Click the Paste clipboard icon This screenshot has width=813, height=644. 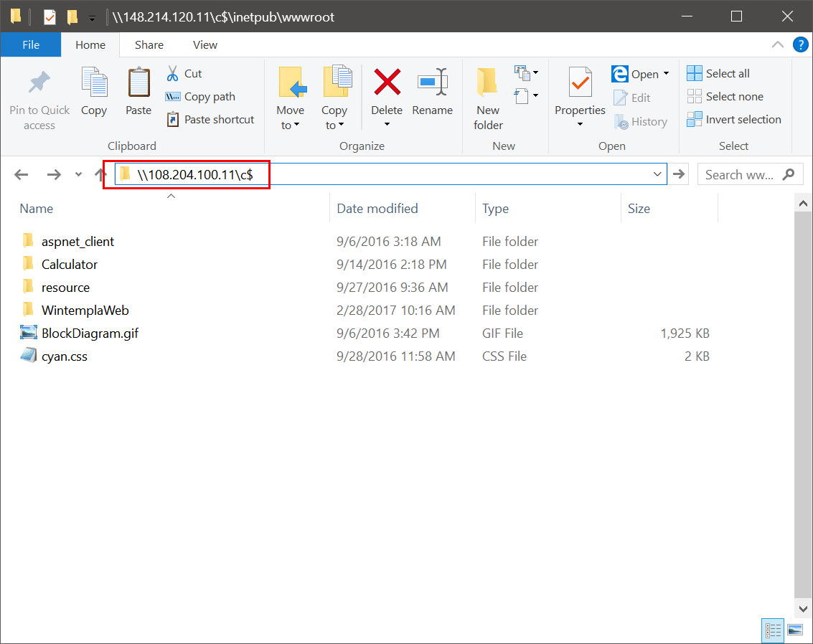click(x=138, y=83)
